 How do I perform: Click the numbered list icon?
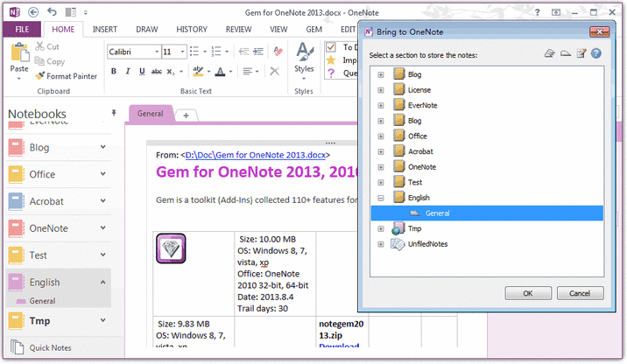click(216, 52)
